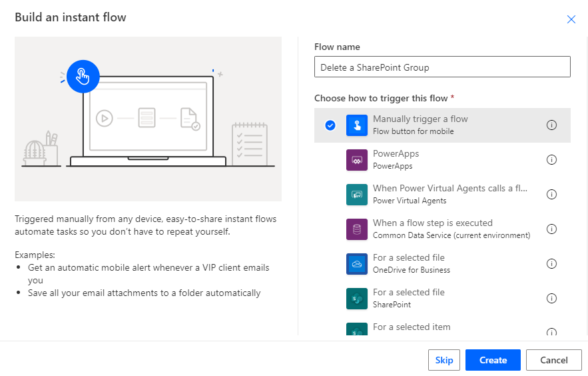Select the PowerApps trigger option
This screenshot has height=376, width=588.
tap(443, 160)
